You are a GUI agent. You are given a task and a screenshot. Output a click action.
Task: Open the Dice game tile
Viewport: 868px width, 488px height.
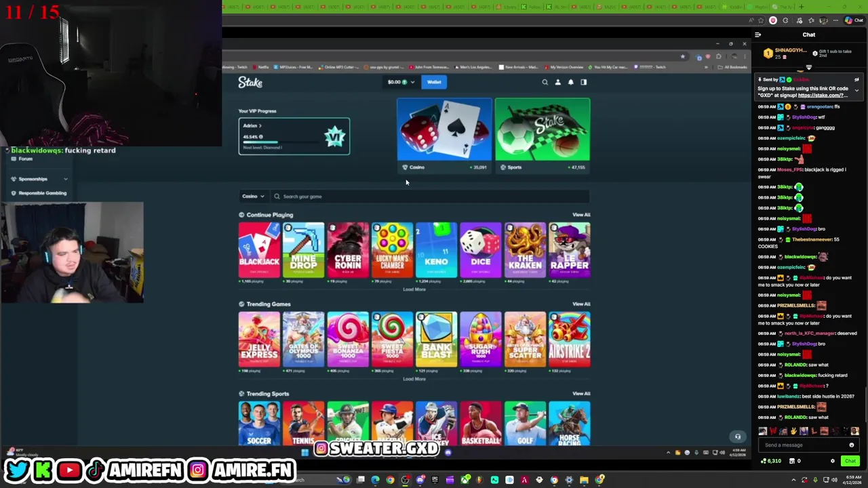pos(481,250)
